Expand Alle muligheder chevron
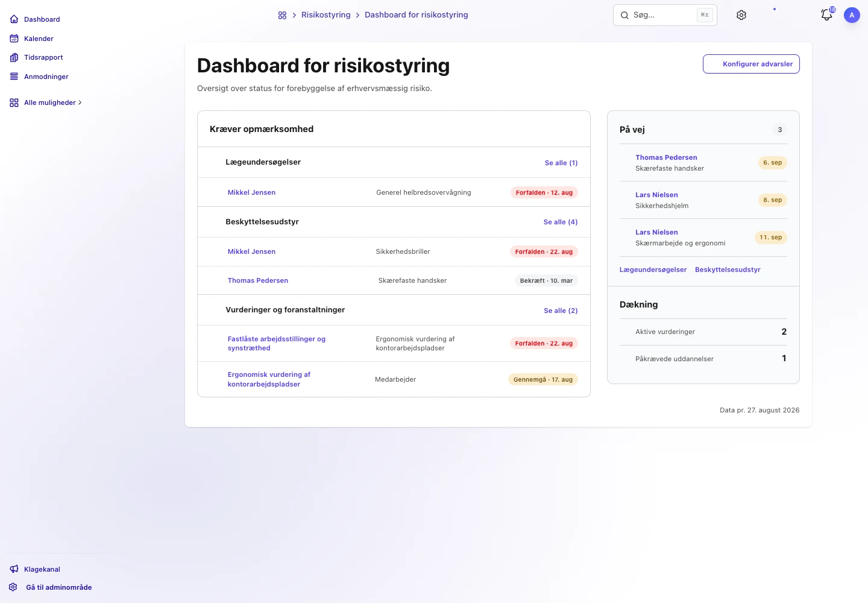Viewport: 868px width, 603px height. point(80,103)
